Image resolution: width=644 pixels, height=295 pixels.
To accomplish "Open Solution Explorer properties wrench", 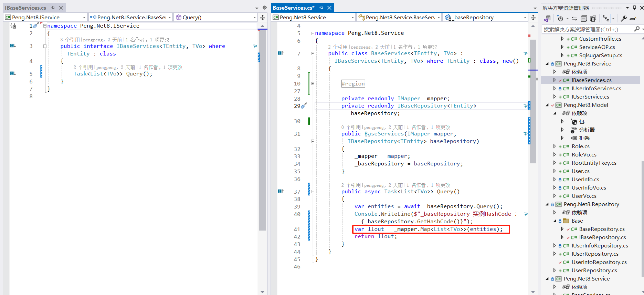I will (x=624, y=19).
